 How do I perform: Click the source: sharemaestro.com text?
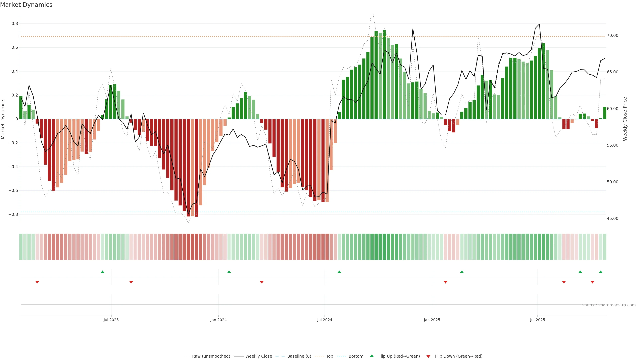click(609, 305)
